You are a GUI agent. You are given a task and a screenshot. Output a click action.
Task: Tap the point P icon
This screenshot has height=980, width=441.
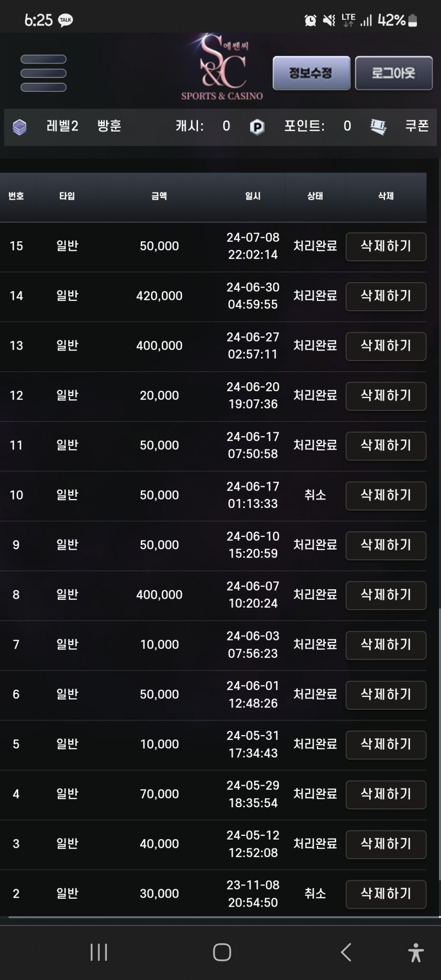[x=257, y=127]
